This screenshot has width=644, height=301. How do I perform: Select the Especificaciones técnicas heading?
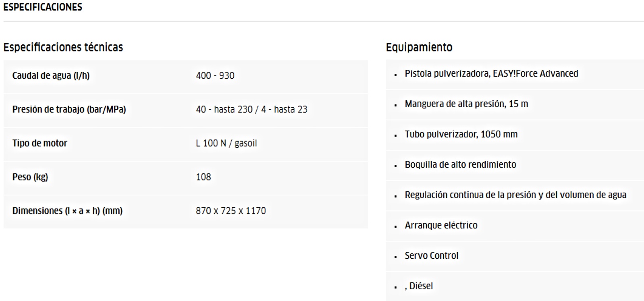[x=63, y=47]
